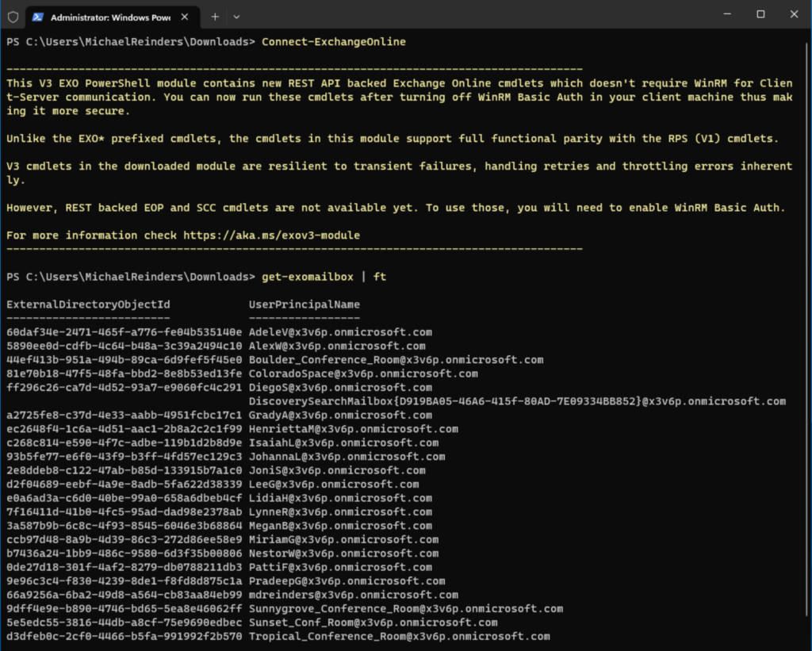
Task: Click object ID starting with 7f16411d
Action: click(124, 511)
